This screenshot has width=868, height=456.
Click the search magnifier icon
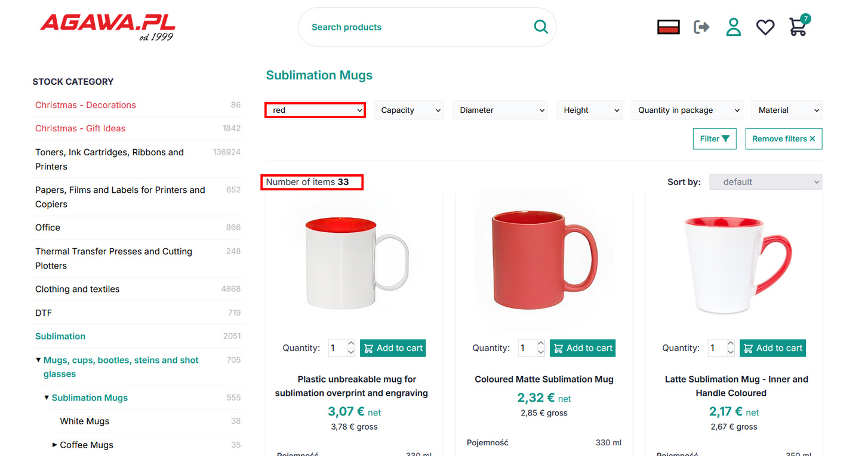point(540,27)
